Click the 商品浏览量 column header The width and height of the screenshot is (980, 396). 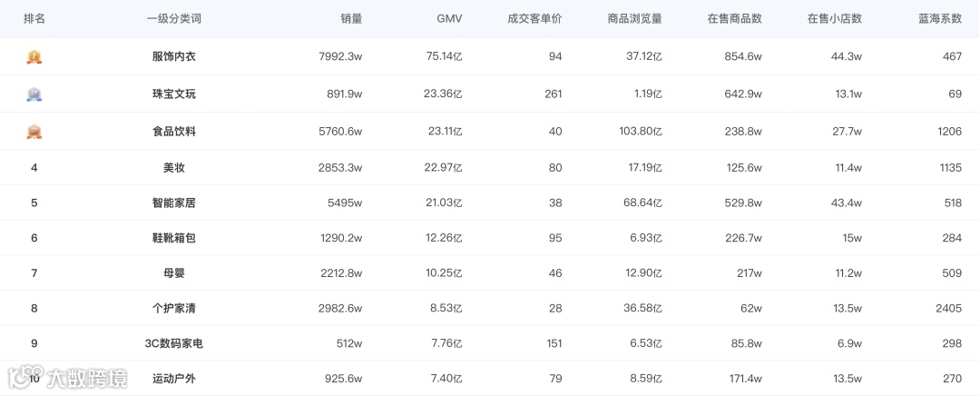[634, 18]
